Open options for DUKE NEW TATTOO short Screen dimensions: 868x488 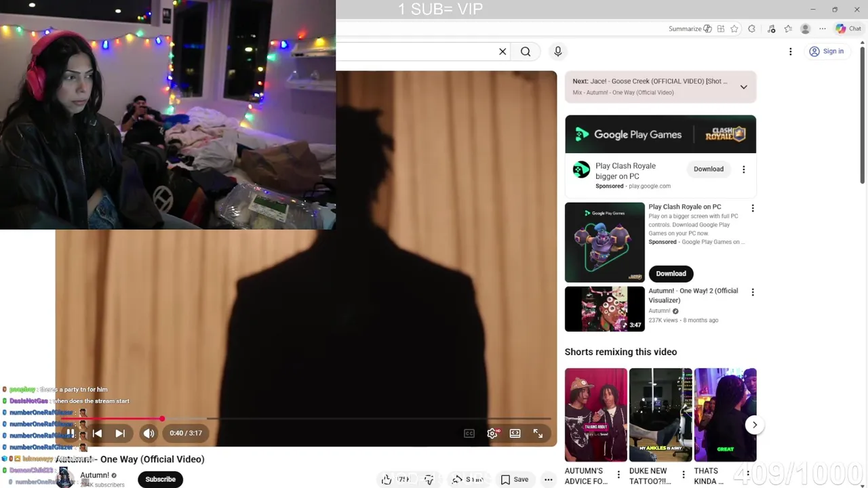coord(683,474)
